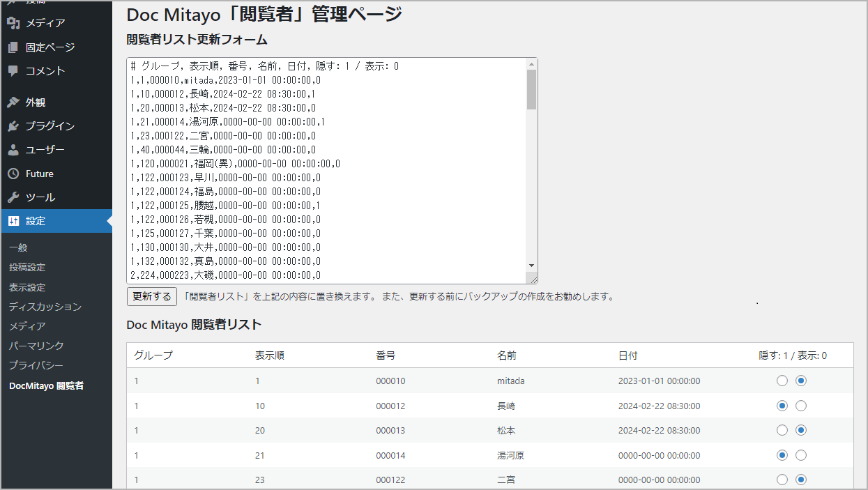Click the プラグイン plug icon
This screenshot has width=868, height=490.
click(13, 126)
